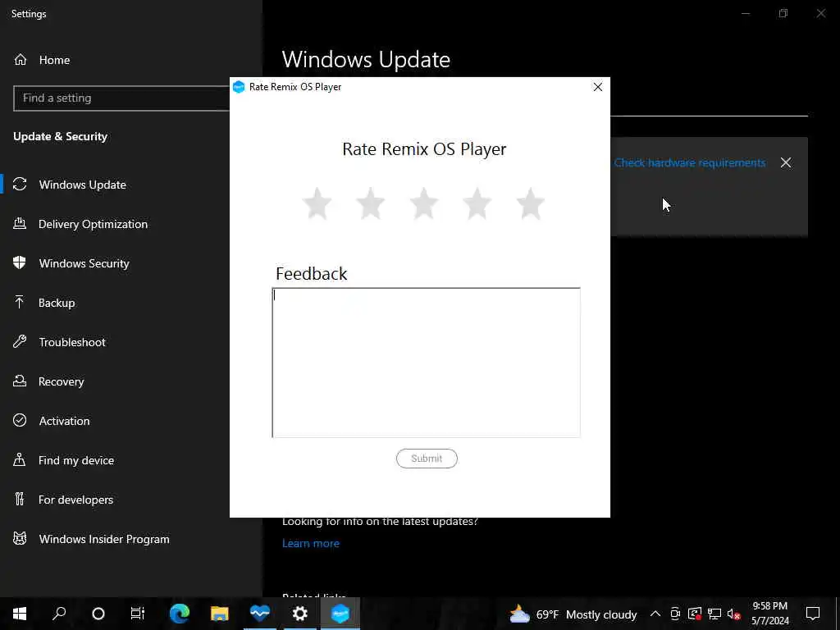This screenshot has height=630, width=840.
Task: Open the Windows Start menu
Action: click(x=20, y=614)
